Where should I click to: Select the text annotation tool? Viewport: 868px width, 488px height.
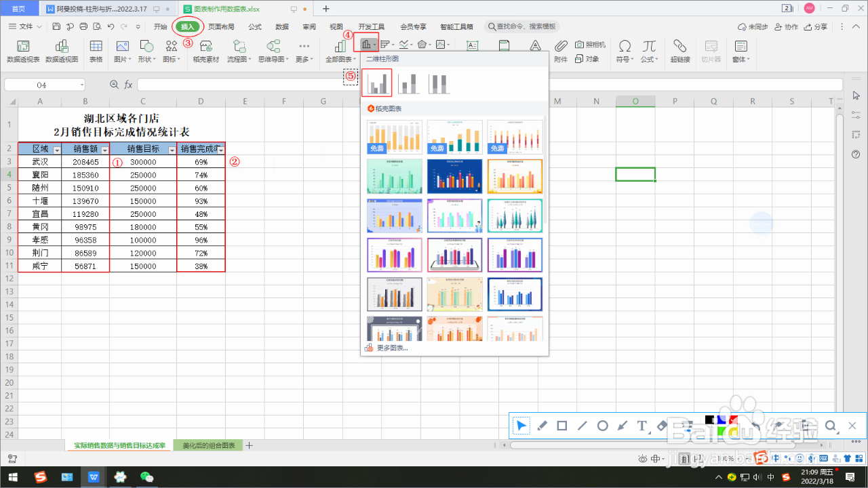coord(642,426)
